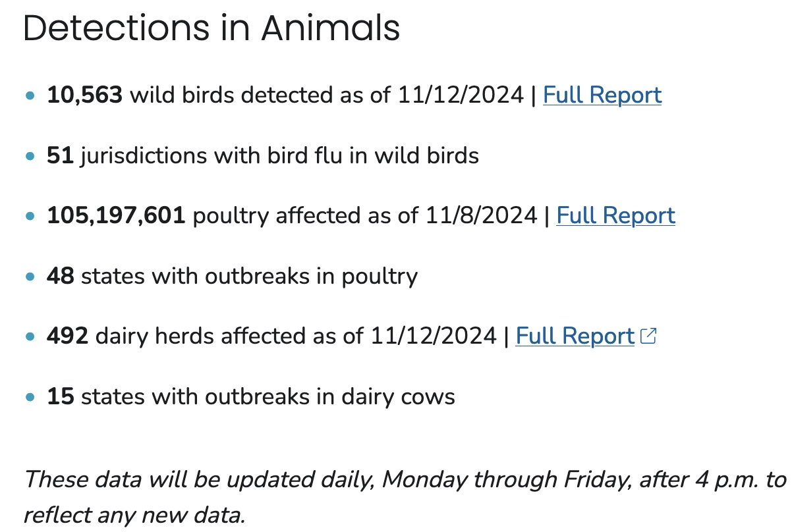Click the "wild birds detected as of 11/12/2024" text
792x532 pixels.
[x=327, y=95]
